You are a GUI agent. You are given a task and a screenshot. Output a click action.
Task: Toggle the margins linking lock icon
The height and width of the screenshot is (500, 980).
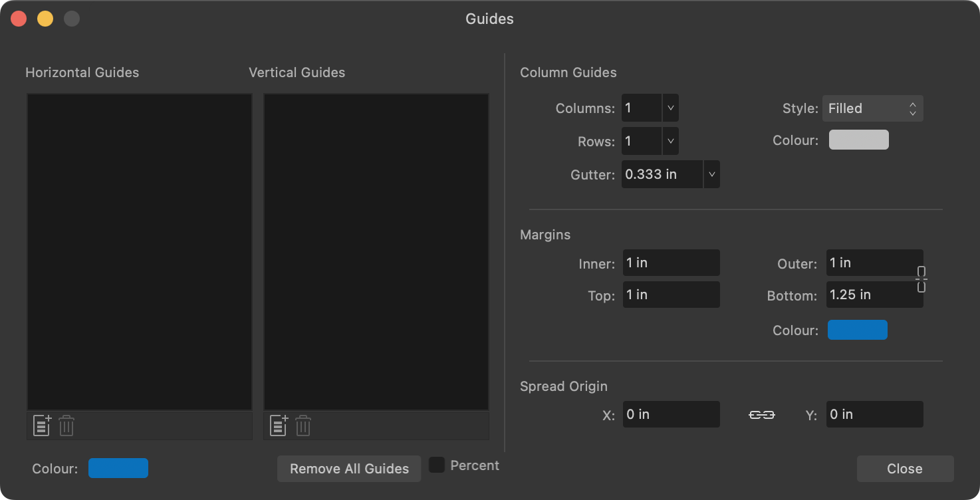point(921,279)
